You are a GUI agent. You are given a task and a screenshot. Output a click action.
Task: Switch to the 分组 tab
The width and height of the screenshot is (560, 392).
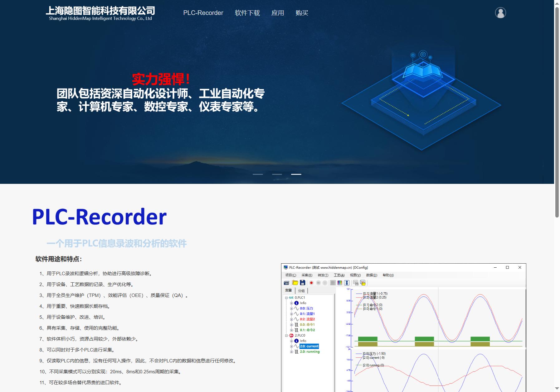[301, 291]
